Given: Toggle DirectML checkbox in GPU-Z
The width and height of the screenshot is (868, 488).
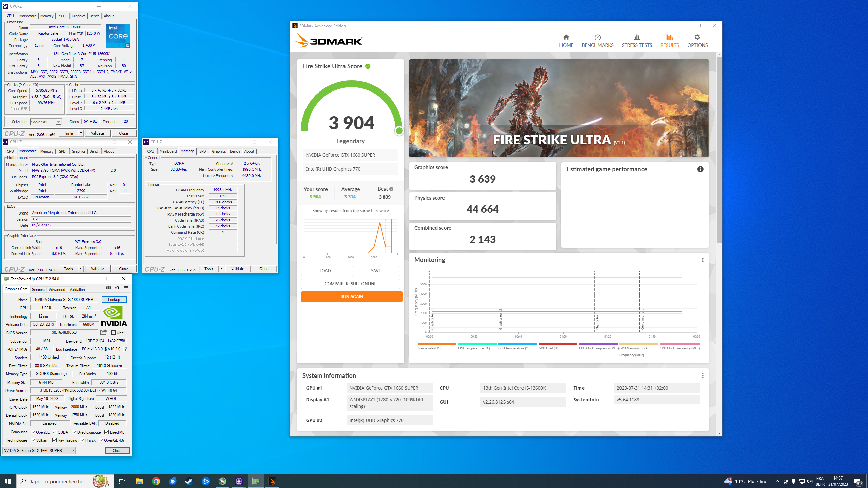Looking at the screenshot, I should tap(107, 432).
